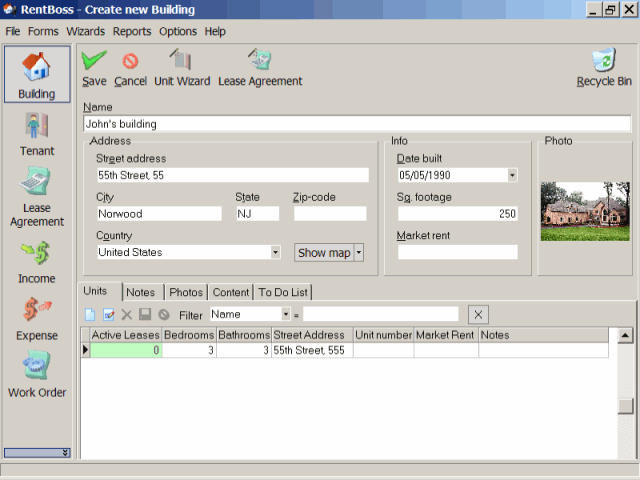Open the Recycle Bin
640x480 pixels.
pos(604,68)
